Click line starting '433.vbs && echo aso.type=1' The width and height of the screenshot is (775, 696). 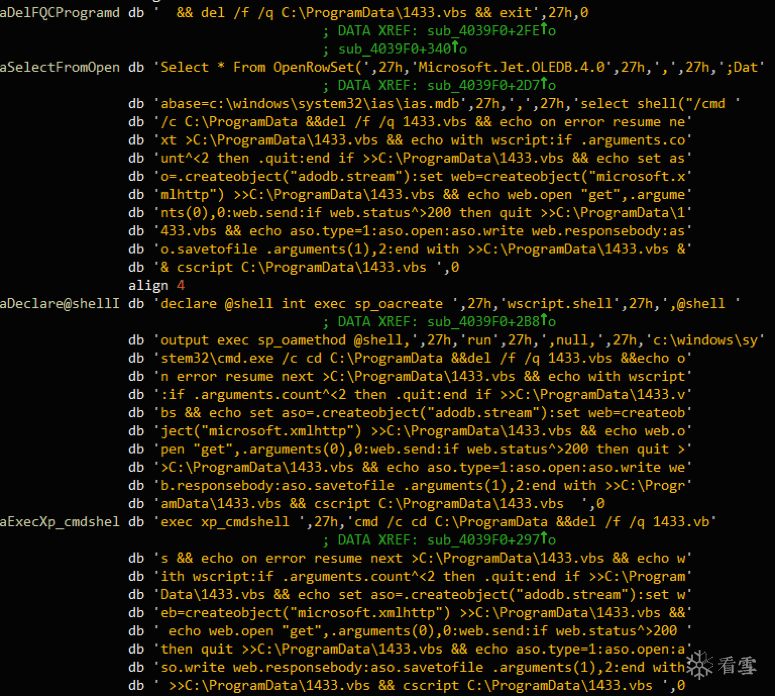410,231
